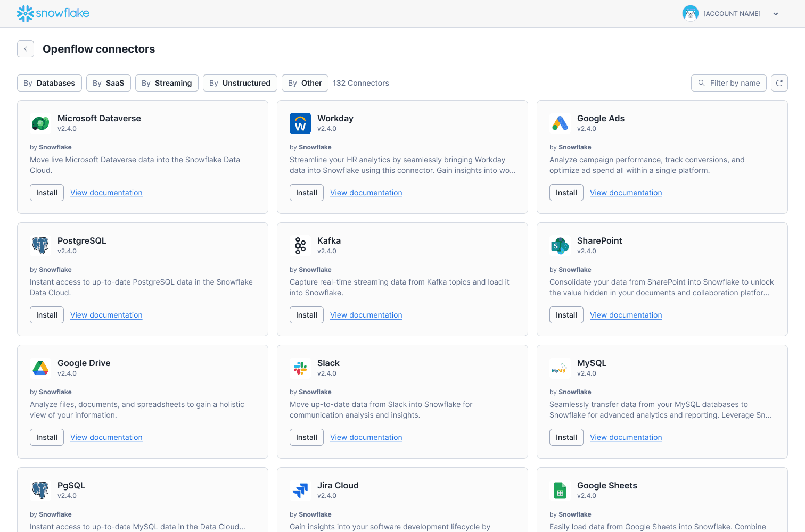The image size is (805, 532).
Task: Click the Jira Cloud card title
Action: click(338, 485)
